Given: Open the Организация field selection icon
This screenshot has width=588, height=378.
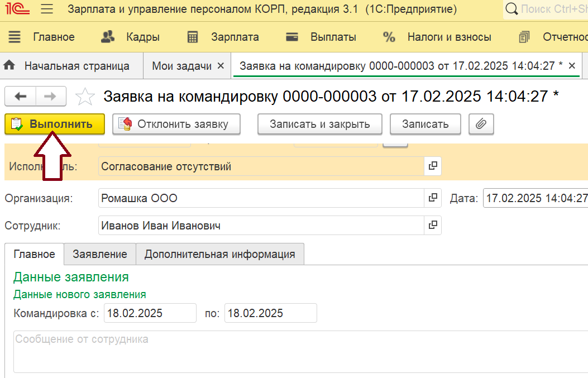Looking at the screenshot, I should click(432, 198).
